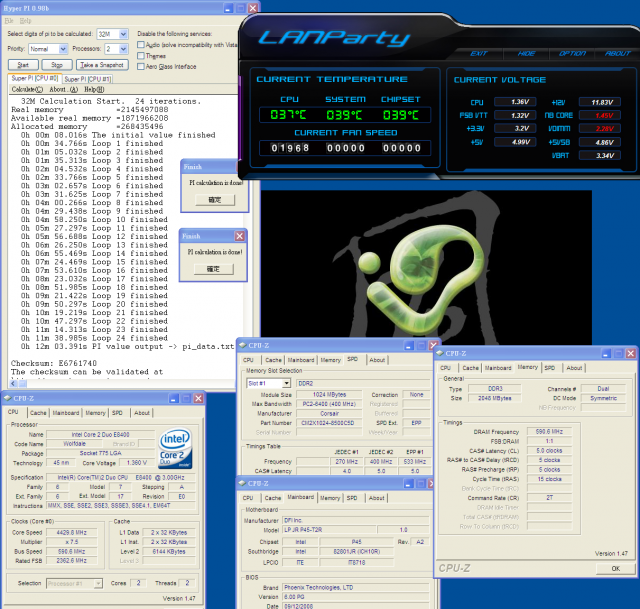Click the left arrow of the Super PI horizontal scrollbar

[13, 383]
